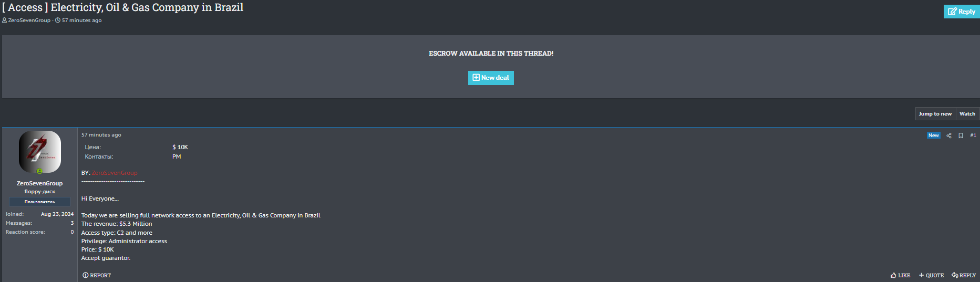Open ZeroSevenGroup profile from sidebar username
Screen dimensions: 980x282
coord(39,183)
